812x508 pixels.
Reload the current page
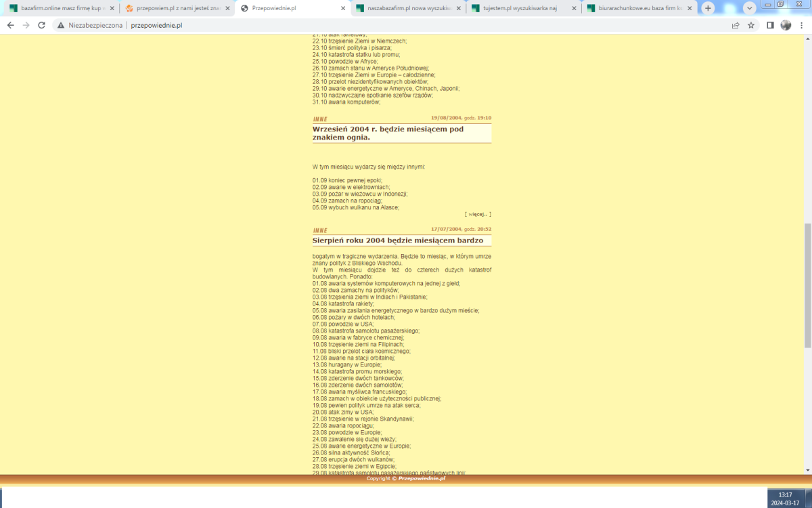click(x=42, y=25)
